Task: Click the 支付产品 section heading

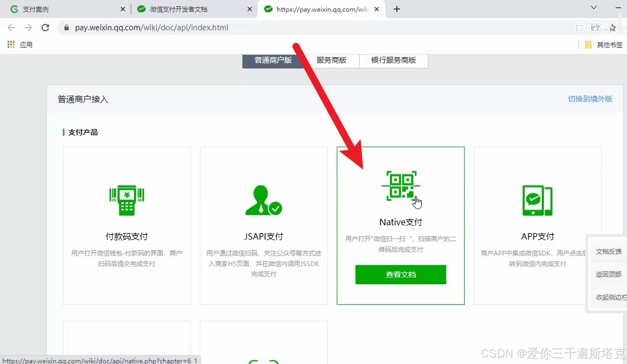Action: 82,132
